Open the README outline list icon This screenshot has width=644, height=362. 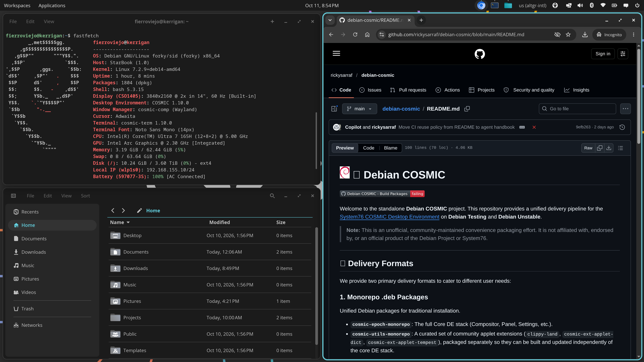tap(620, 148)
